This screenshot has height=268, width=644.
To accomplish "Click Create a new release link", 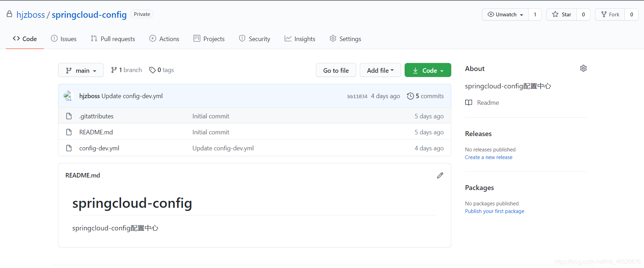I will point(488,157).
